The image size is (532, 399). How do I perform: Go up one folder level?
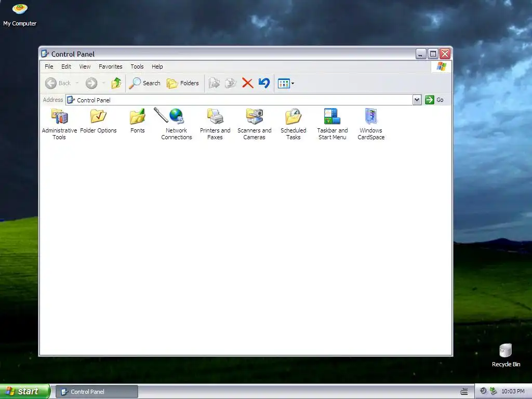pos(116,83)
